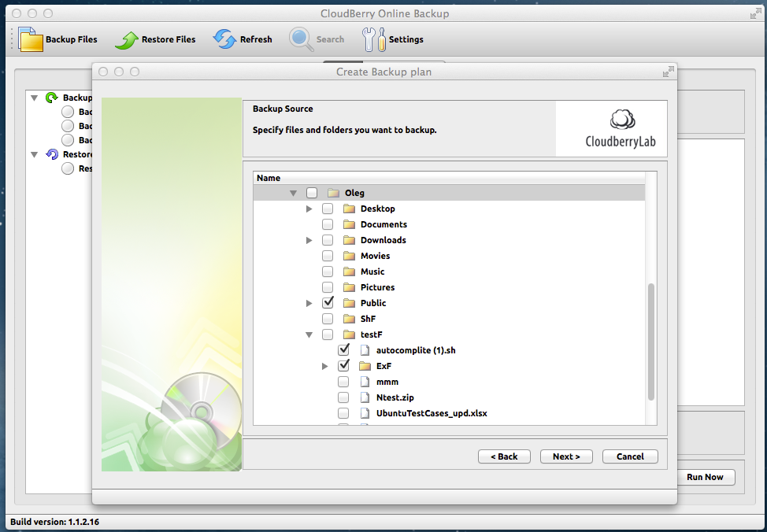The height and width of the screenshot is (532, 767).
Task: Click the Movies folder icon
Action: pyautogui.click(x=349, y=256)
